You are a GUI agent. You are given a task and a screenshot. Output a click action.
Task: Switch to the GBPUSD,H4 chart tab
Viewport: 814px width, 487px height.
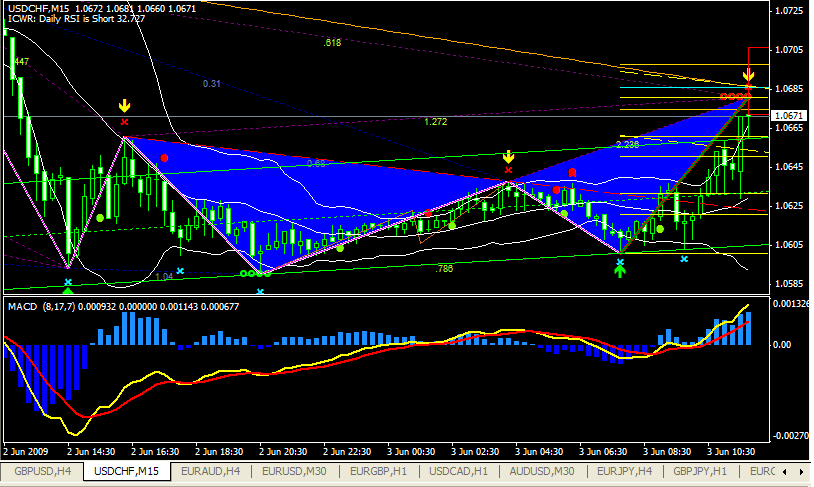point(43,471)
